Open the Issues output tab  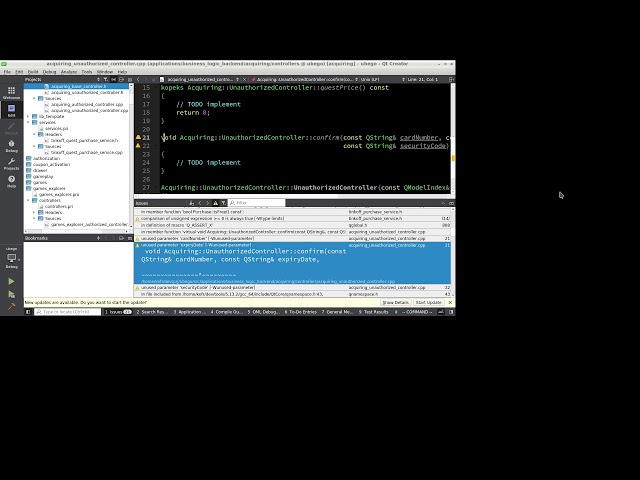tap(118, 312)
